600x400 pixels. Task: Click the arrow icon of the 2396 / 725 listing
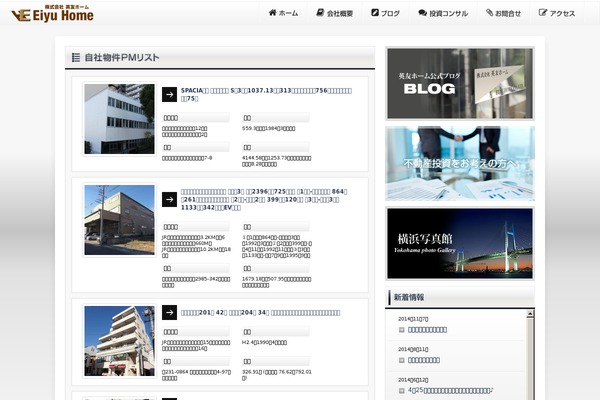click(x=169, y=199)
